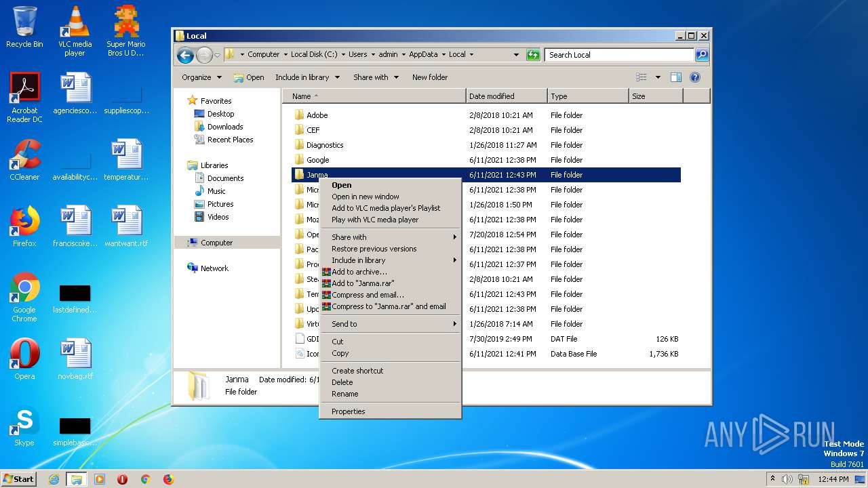Expand Send to context submenu
868x488 pixels.
391,324
